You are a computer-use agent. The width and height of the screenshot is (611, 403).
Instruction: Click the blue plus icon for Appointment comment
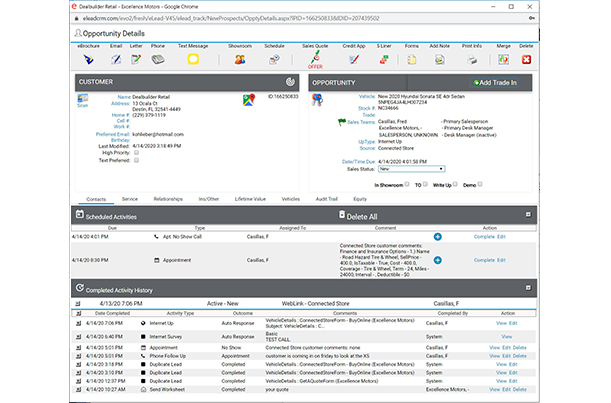(438, 262)
